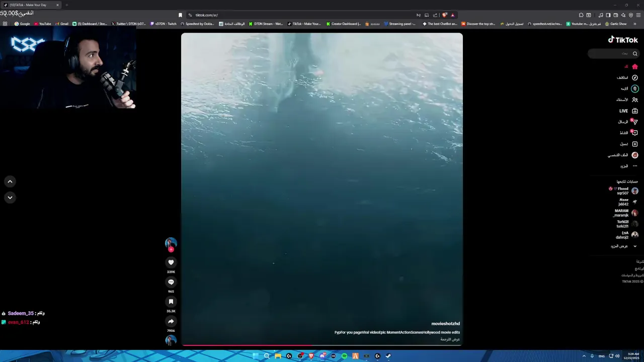Open the Upload plus icon
Image resolution: width=644 pixels, height=362 pixels.
pyautogui.click(x=635, y=144)
